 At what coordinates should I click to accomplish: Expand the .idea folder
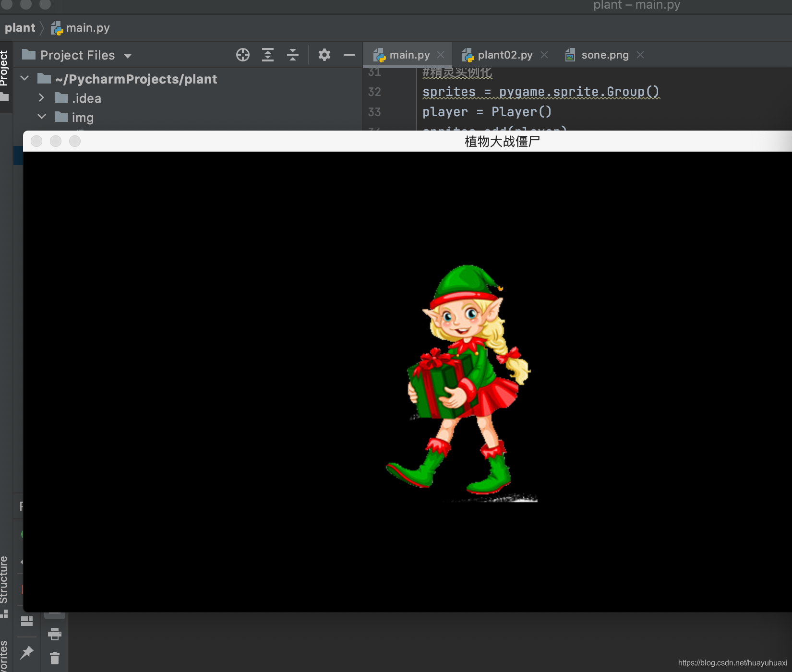pyautogui.click(x=41, y=98)
